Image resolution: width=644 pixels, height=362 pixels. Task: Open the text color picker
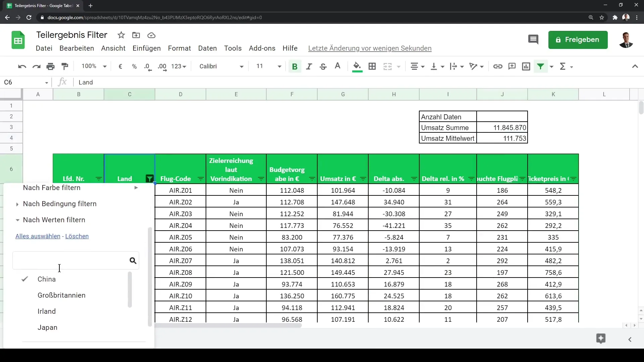338,66
